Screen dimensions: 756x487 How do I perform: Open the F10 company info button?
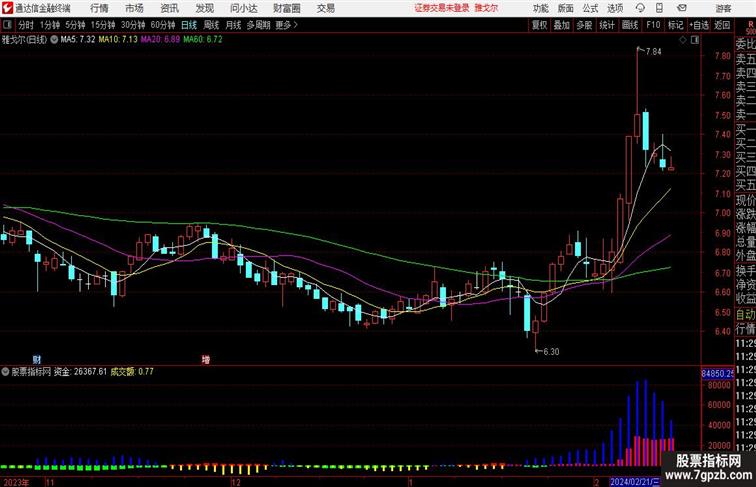coord(653,25)
